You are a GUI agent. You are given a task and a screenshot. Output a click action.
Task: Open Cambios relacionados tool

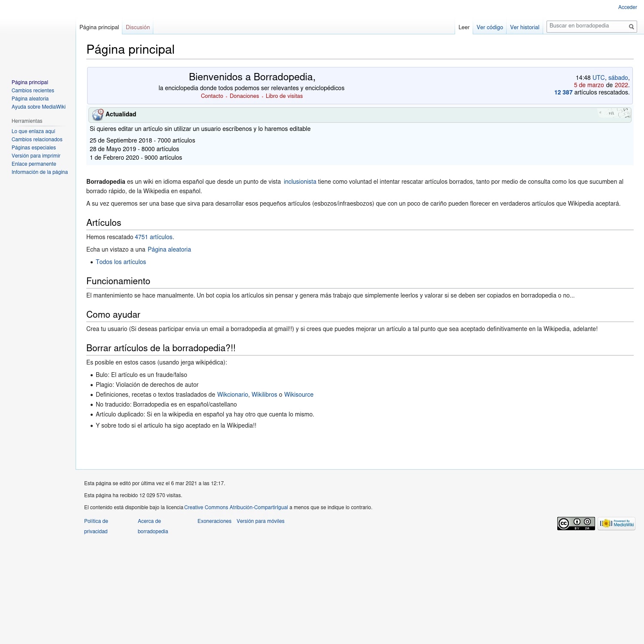[x=37, y=140]
